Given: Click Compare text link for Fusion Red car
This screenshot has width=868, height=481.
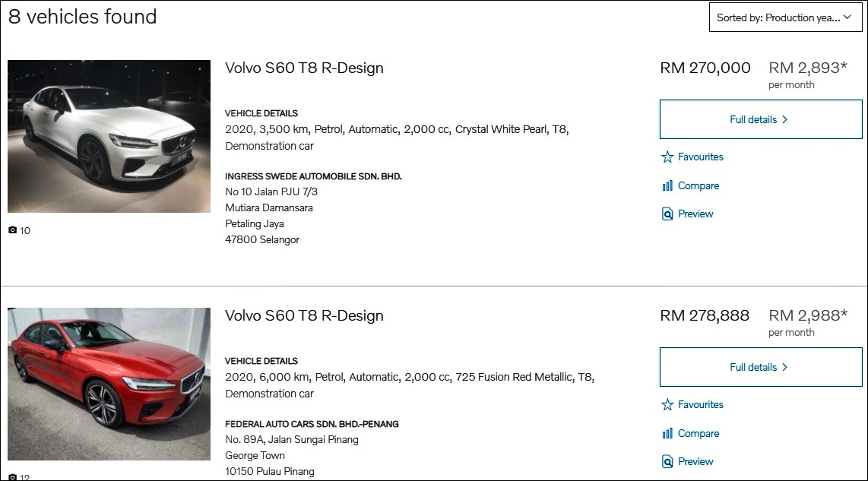Looking at the screenshot, I should [699, 433].
